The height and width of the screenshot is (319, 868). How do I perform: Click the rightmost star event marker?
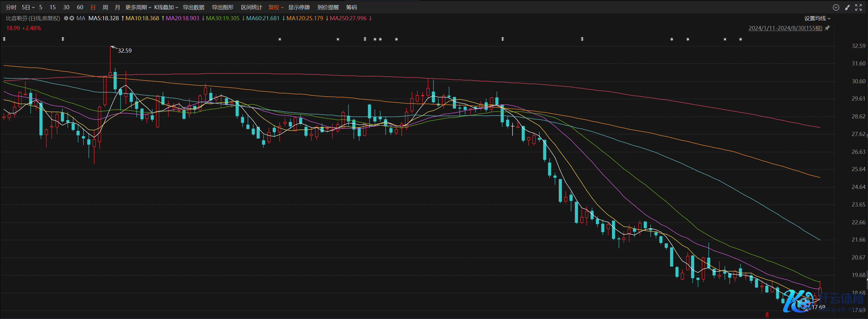pos(741,39)
